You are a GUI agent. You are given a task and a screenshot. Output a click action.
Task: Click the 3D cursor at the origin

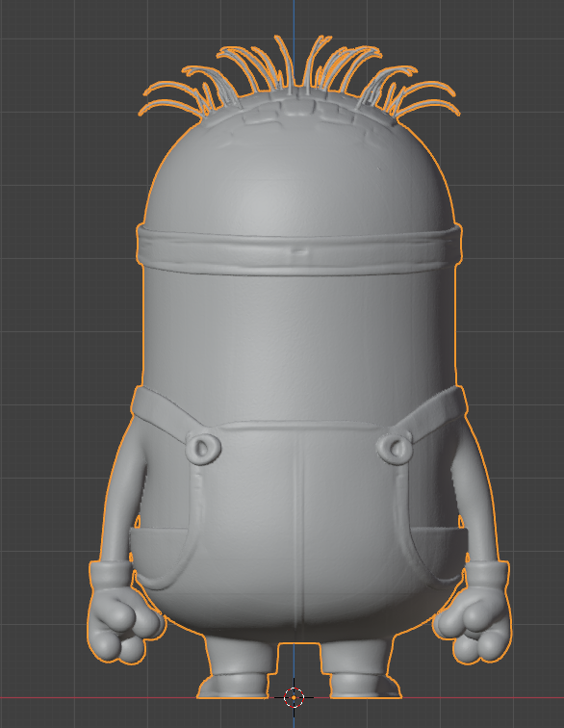tap(294, 697)
